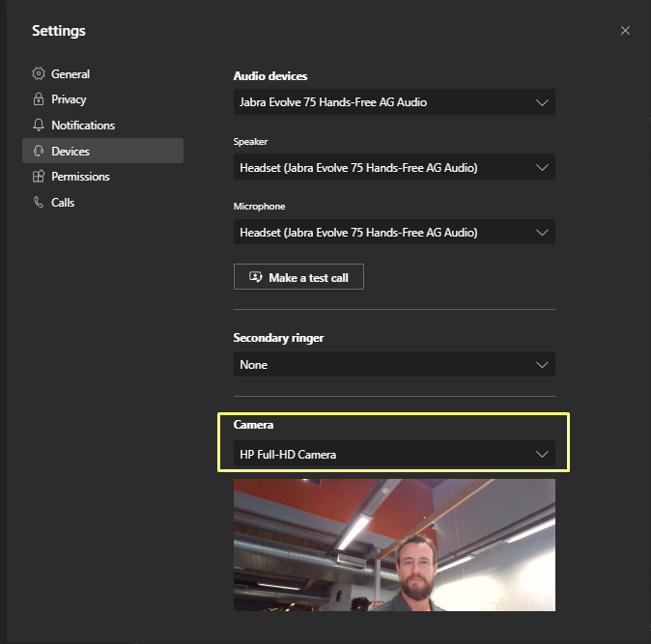Click the Secondary ringer chevron arrow

coord(542,365)
